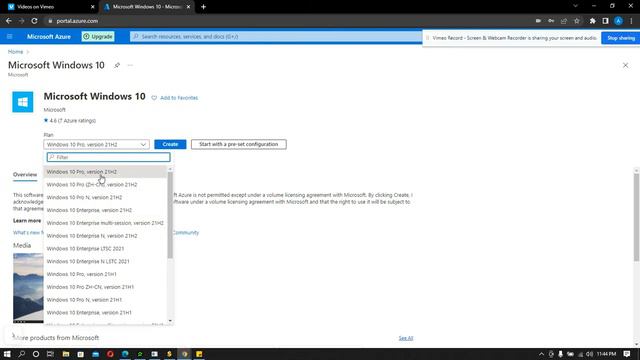The width and height of the screenshot is (640, 360).
Task: Open the browser extensions puzzle icon
Action: 593,21
